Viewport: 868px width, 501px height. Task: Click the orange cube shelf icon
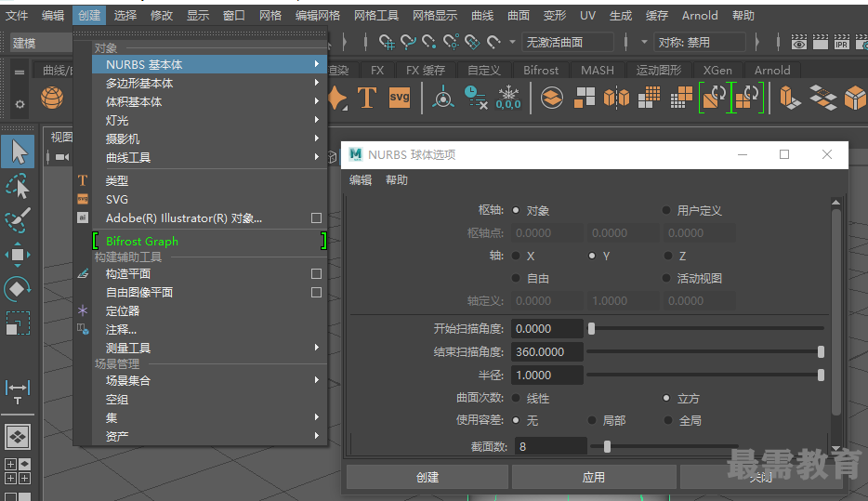point(855,98)
